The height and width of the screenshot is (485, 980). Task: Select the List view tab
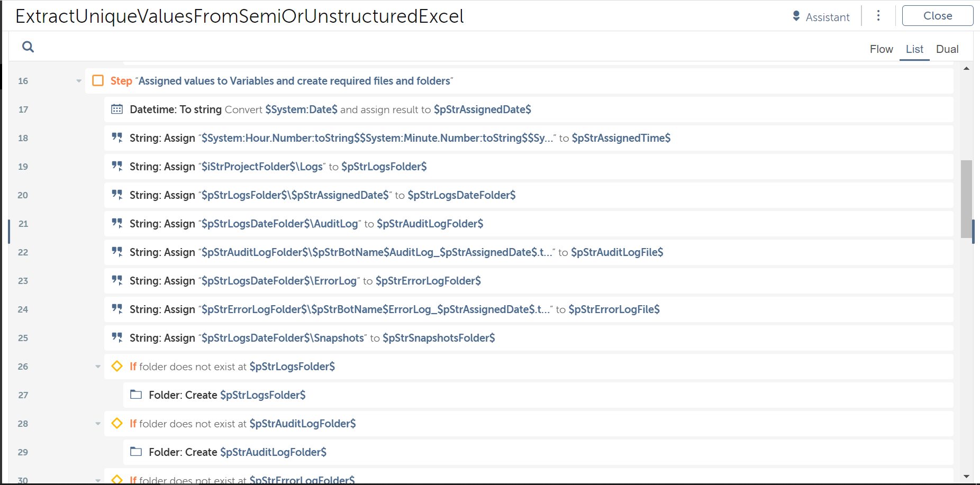pos(914,49)
